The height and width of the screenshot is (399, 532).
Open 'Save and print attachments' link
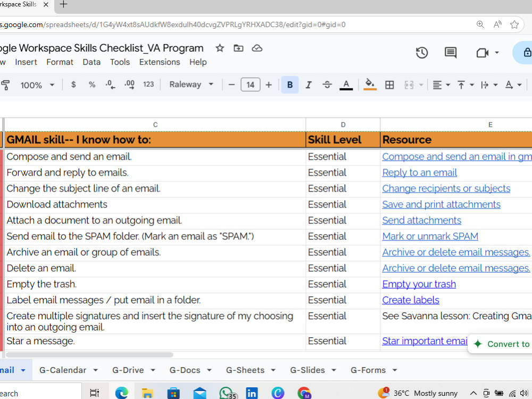click(441, 205)
